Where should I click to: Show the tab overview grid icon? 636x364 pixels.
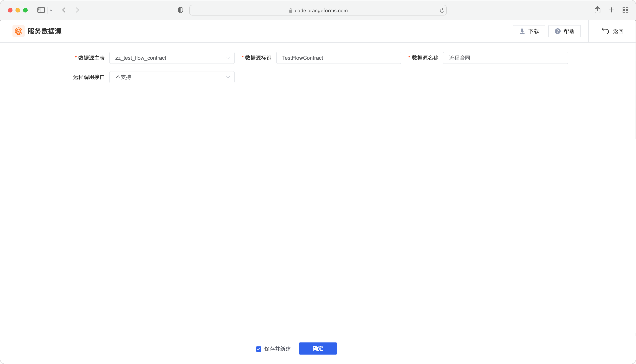point(625,10)
